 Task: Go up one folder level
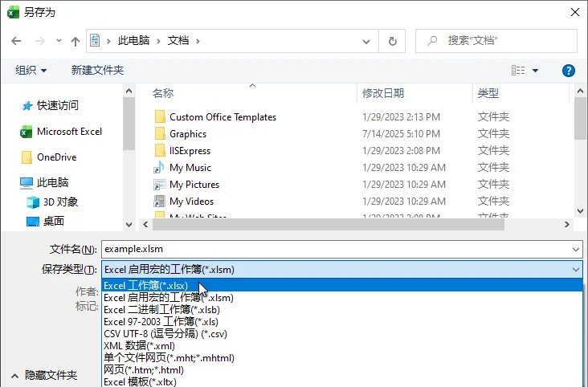tap(76, 41)
